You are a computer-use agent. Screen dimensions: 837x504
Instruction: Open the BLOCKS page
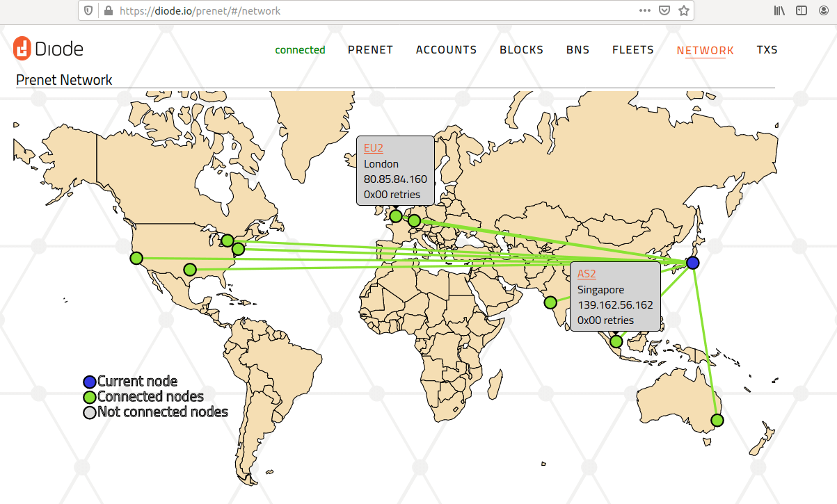[x=521, y=50]
